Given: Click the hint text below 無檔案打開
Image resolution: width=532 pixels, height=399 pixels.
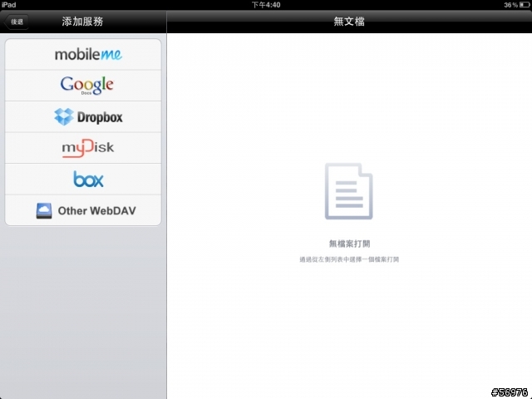Looking at the screenshot, I should (349, 259).
